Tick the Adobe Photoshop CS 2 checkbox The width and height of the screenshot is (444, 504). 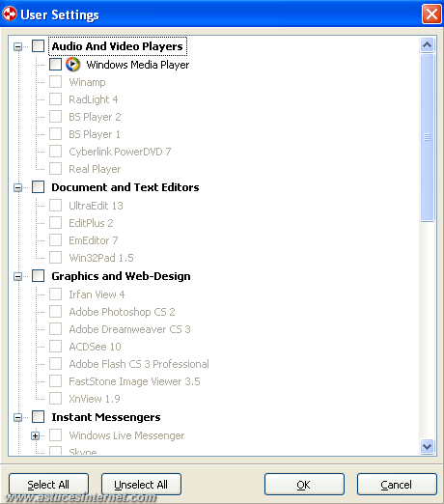coord(55,312)
